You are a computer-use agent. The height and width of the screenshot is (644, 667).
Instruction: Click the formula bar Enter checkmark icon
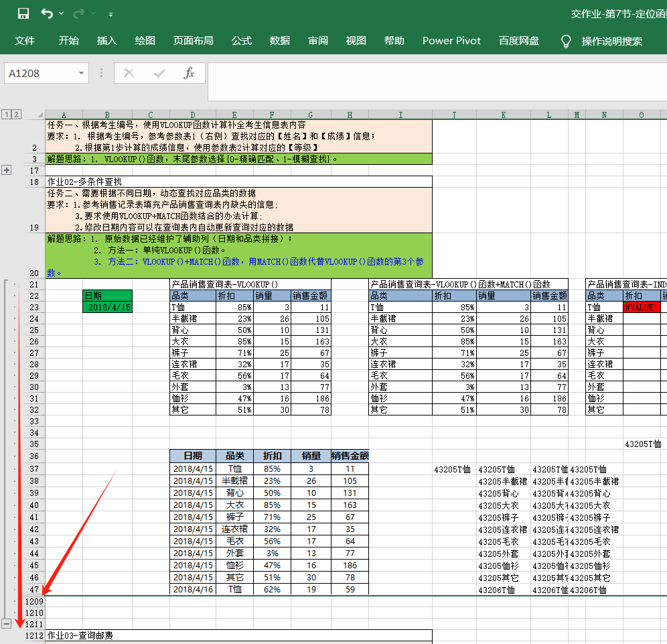(x=159, y=73)
